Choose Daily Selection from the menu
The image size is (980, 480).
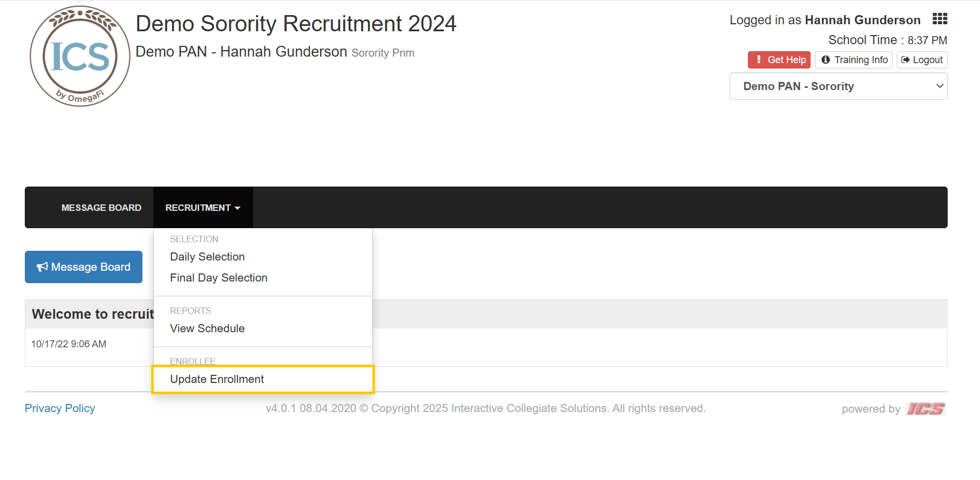coord(207,257)
